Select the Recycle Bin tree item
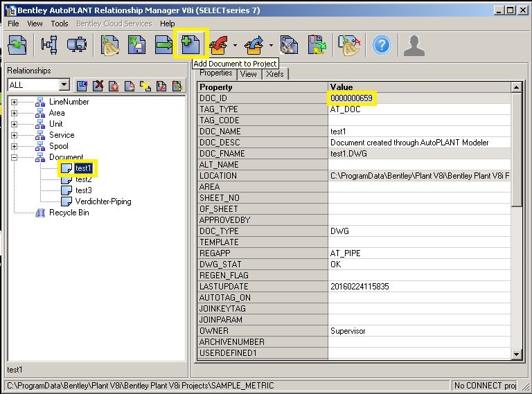The image size is (532, 394). coord(69,213)
